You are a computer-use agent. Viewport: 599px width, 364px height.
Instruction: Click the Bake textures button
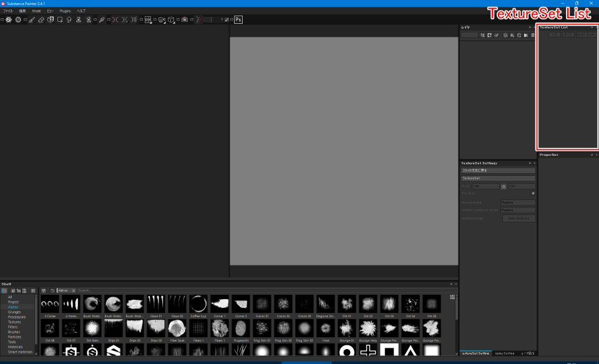[519, 219]
